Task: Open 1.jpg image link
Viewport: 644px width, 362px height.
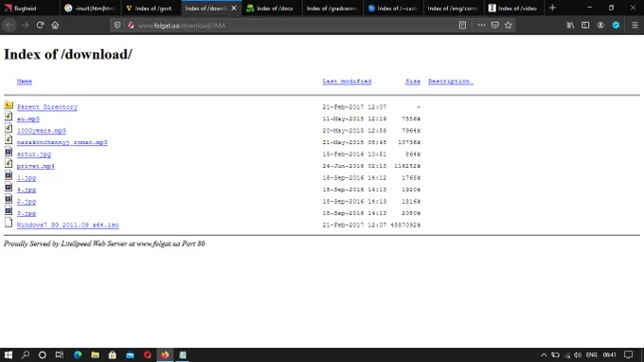Action: [27, 178]
